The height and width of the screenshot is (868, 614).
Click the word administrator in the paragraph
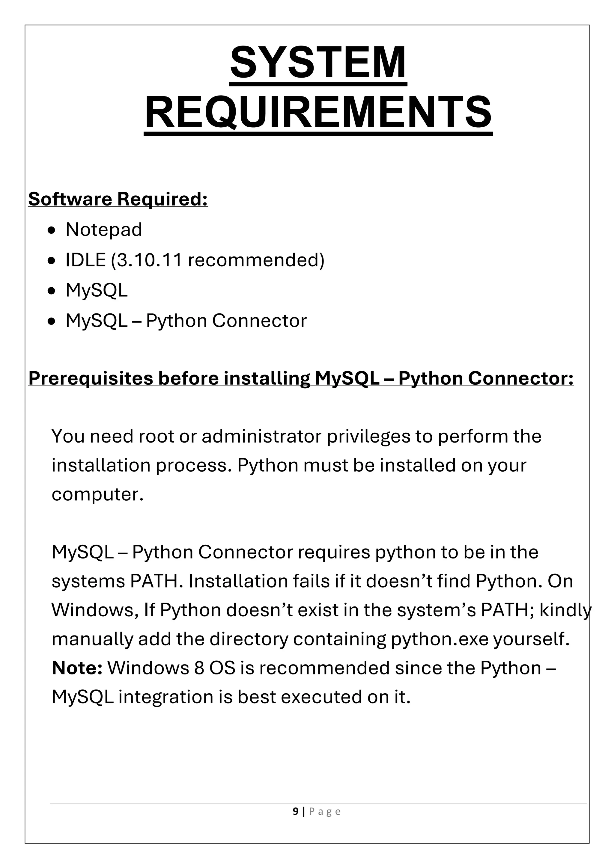[261, 436]
